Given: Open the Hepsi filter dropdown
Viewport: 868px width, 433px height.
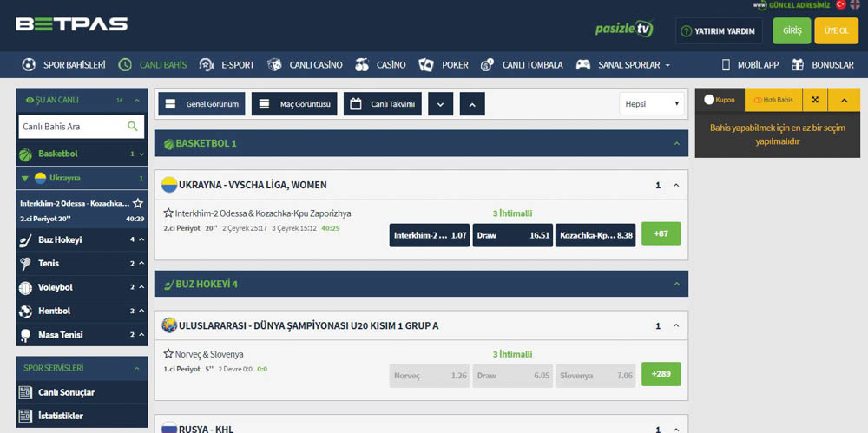Looking at the screenshot, I should (x=653, y=104).
